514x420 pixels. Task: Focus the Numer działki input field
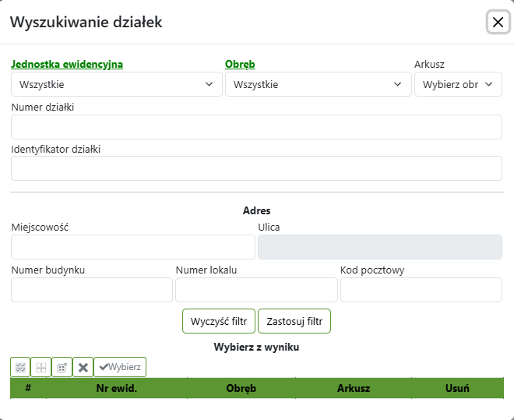pyautogui.click(x=256, y=127)
